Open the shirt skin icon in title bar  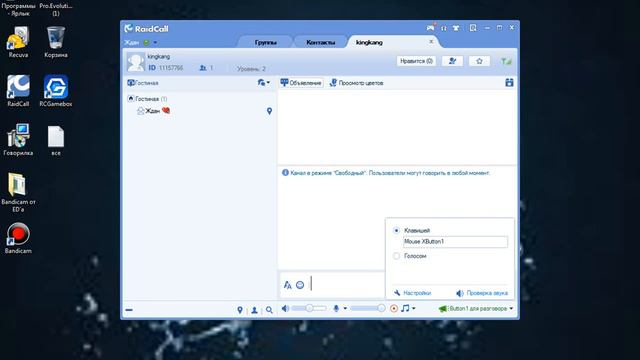click(x=456, y=28)
